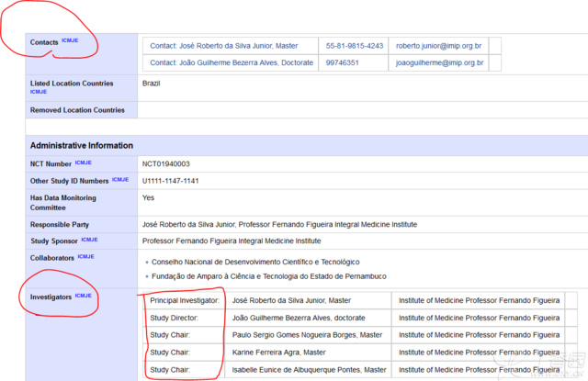
Task: Open ICMJE link next to Collaborators
Action: point(85,257)
